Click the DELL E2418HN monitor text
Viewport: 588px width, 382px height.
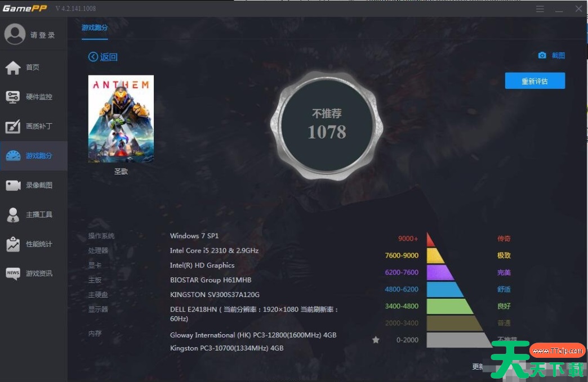254,314
